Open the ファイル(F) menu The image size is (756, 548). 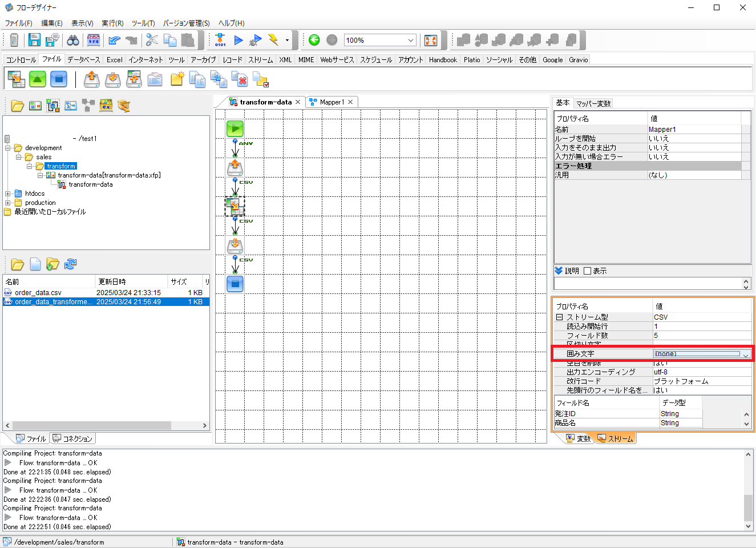coord(19,23)
